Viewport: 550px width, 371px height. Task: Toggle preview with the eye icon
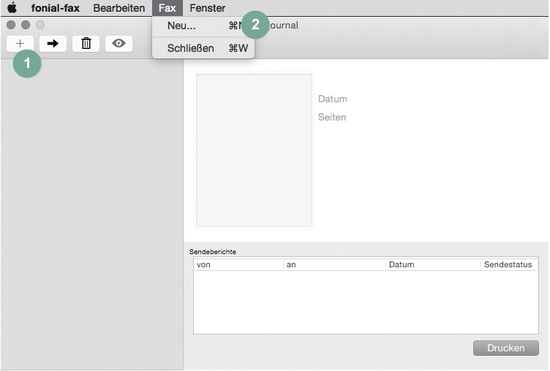click(x=119, y=43)
